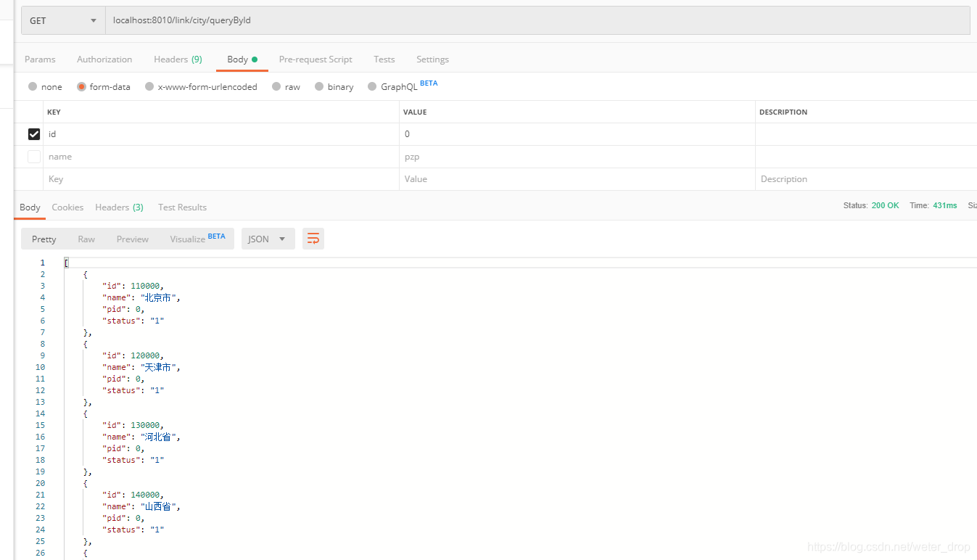
Task: Open the JSON format dropdown
Action: point(268,239)
